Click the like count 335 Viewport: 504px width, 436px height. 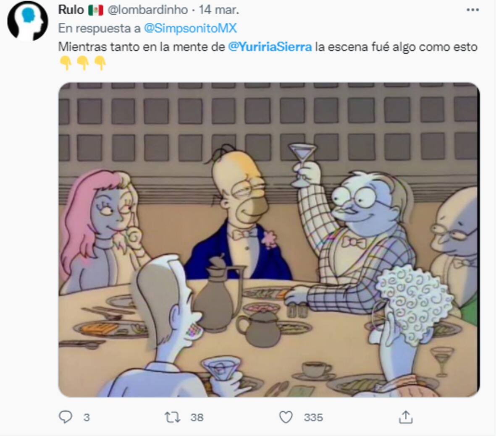click(x=313, y=418)
